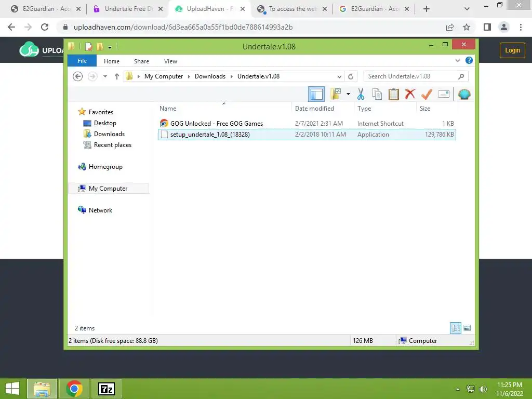Click the Properties icon in the quick access toolbar
The width and height of the screenshot is (532, 399).
click(88, 46)
